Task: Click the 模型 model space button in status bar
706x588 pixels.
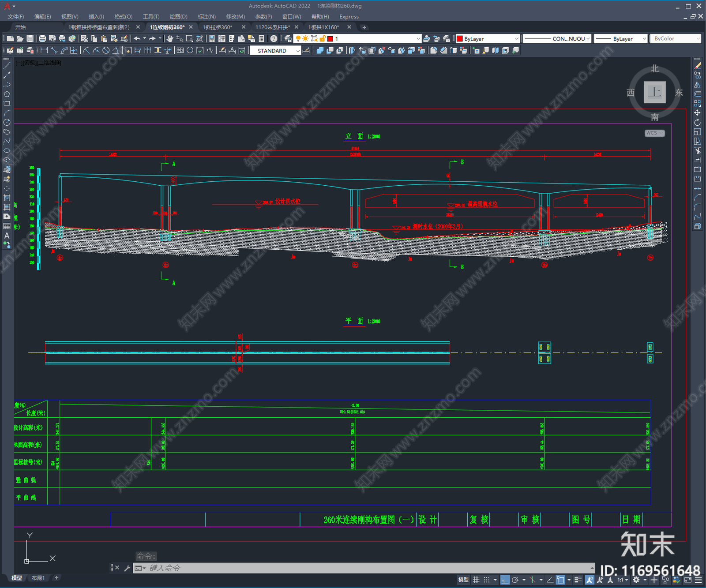Action: click(x=463, y=580)
